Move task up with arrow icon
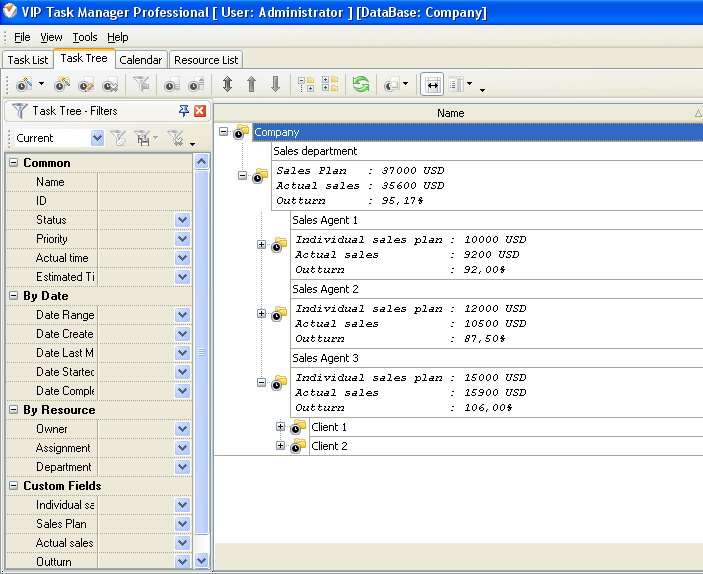This screenshot has height=574, width=703. pos(252,84)
